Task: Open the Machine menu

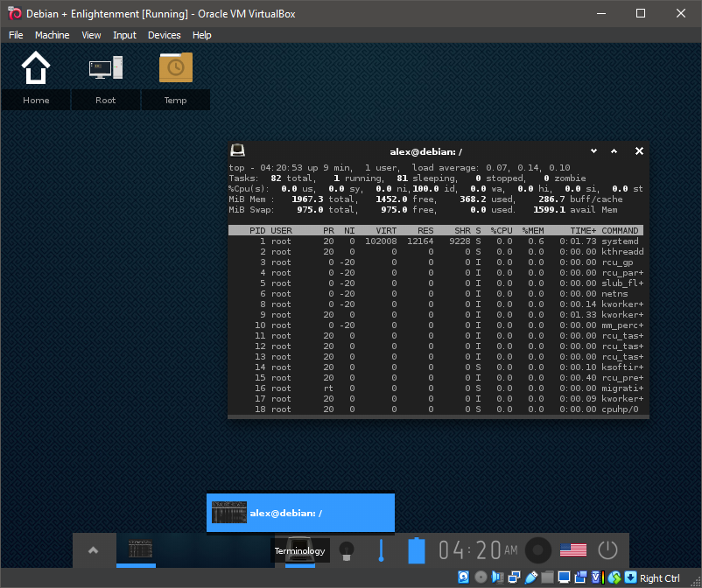Action: [x=52, y=35]
